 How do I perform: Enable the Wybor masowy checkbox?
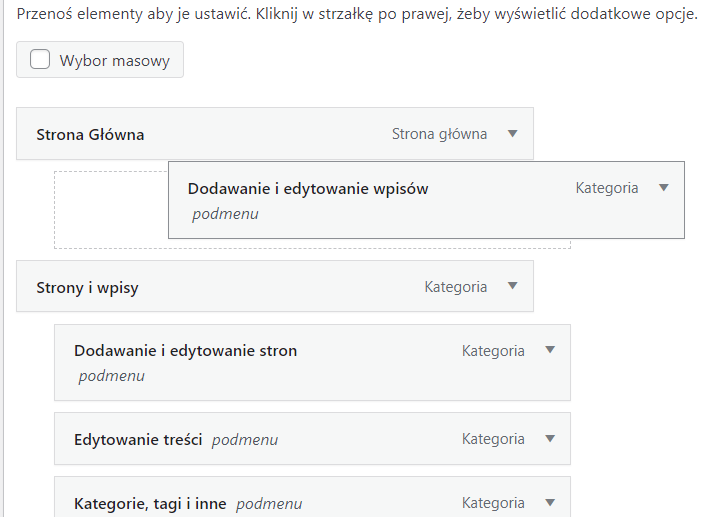40,60
